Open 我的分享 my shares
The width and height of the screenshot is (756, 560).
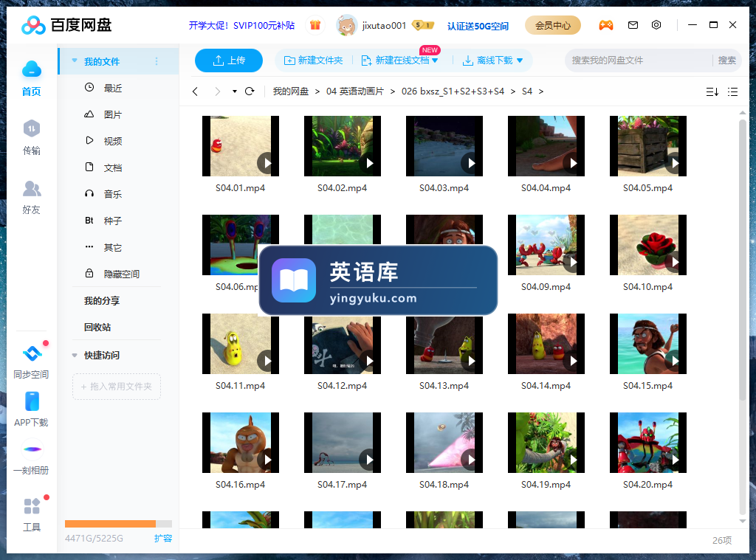[102, 301]
